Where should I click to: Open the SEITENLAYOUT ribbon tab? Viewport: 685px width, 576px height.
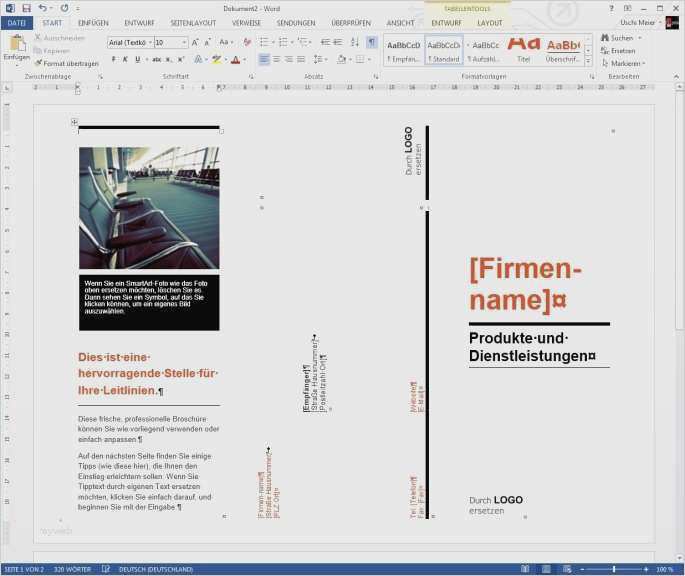coord(193,22)
